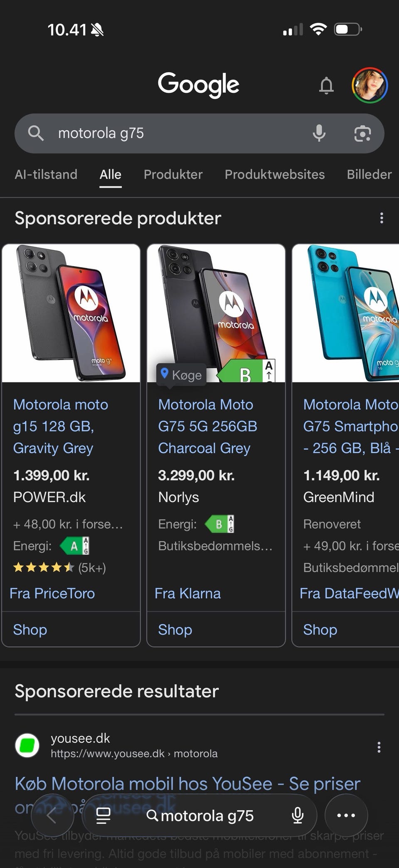Switch to the AI-tilstand tab

[46, 174]
